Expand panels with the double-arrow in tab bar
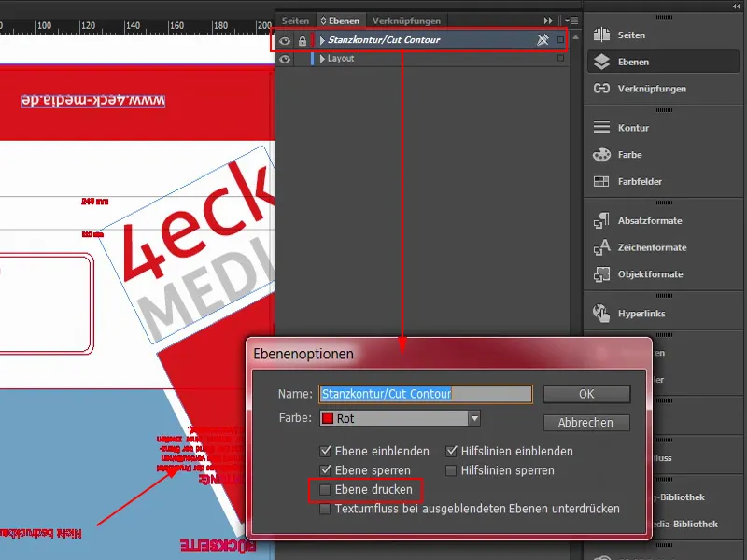Viewport: 747px width, 560px height. coord(548,21)
